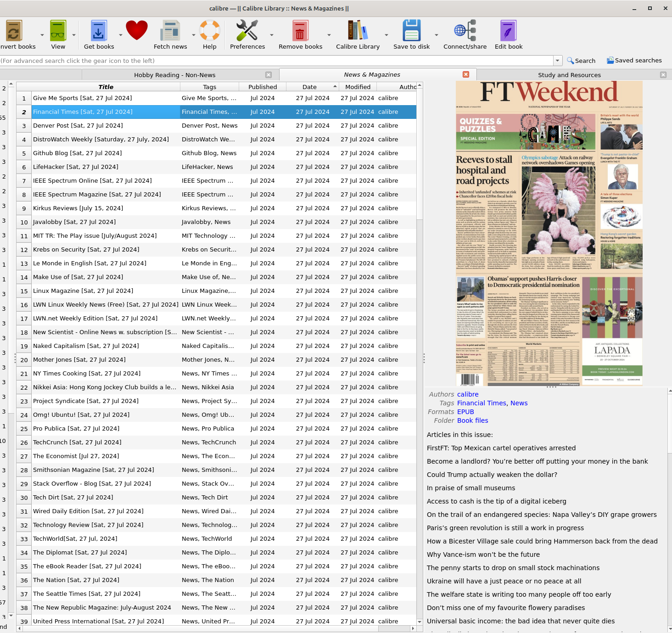Open Fetch news newspaper icon
The image size is (672, 633).
[x=170, y=31]
